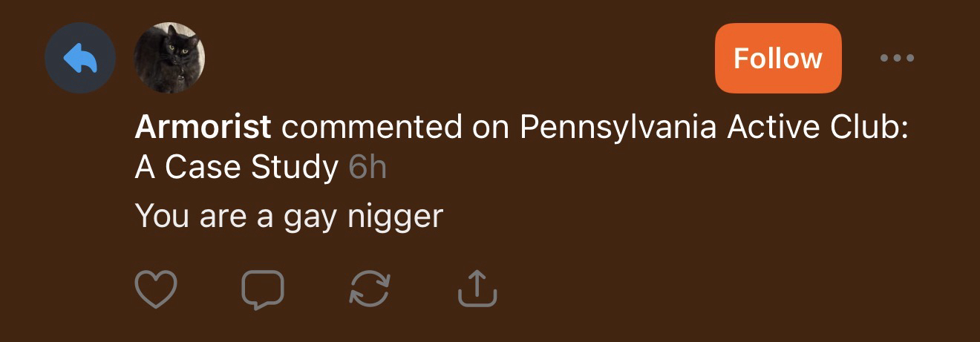Click the 6h timestamp of the comment
This screenshot has width=980, height=342.
pos(367,168)
